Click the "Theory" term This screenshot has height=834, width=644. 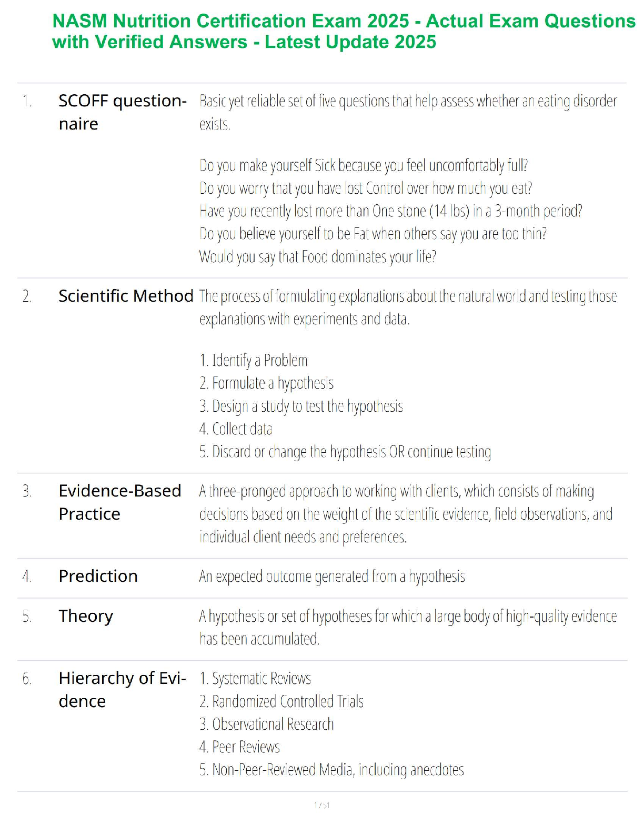click(86, 616)
